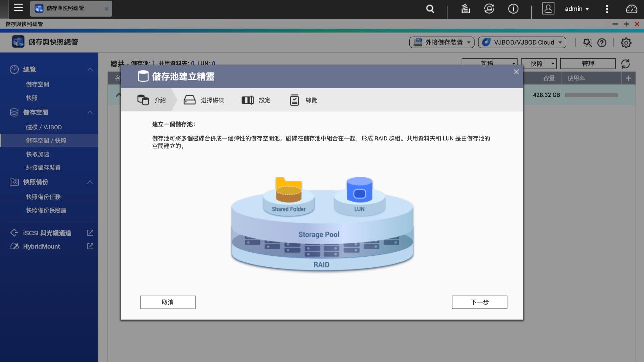Close the 儲存與快照總管 taskbar tab

pyautogui.click(x=106, y=9)
